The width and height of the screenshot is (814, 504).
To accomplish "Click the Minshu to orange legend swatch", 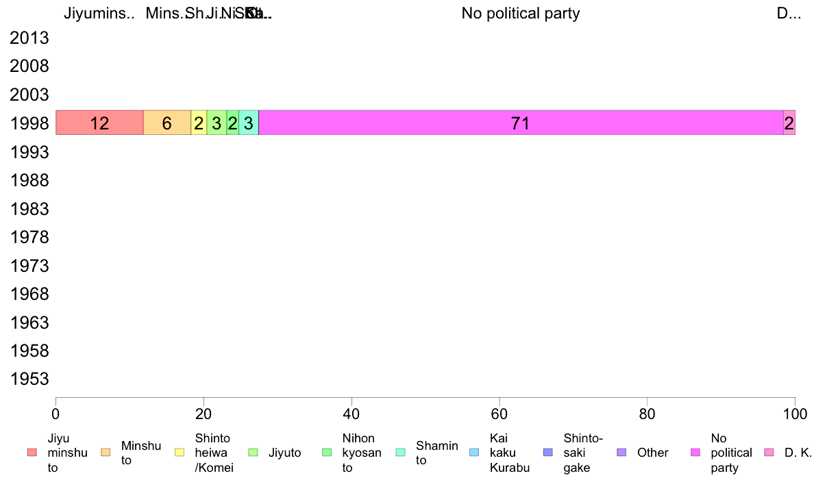I will point(106,453).
